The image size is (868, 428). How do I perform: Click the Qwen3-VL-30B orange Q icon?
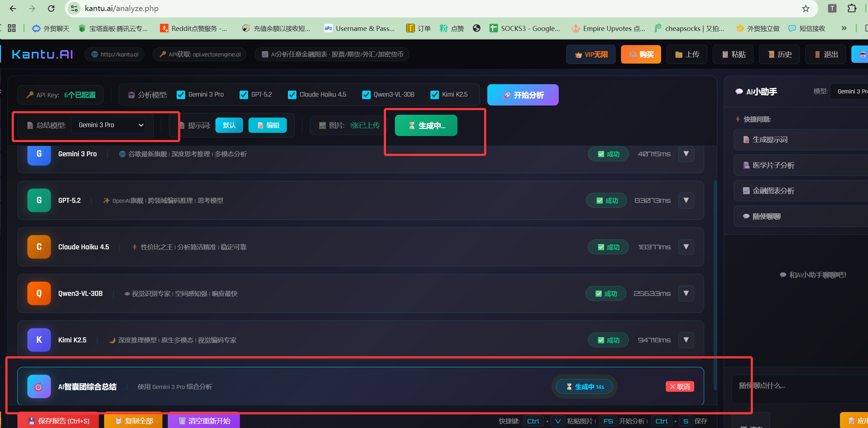tap(39, 293)
